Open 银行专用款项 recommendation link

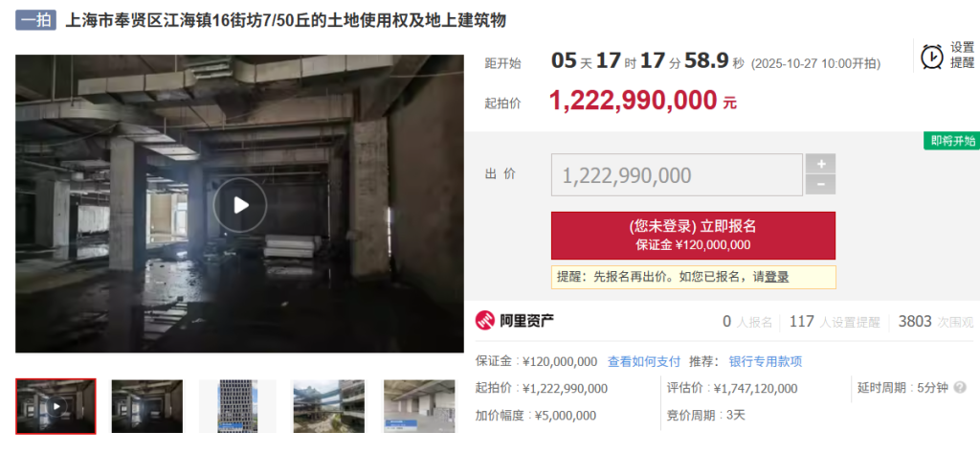pos(766,362)
